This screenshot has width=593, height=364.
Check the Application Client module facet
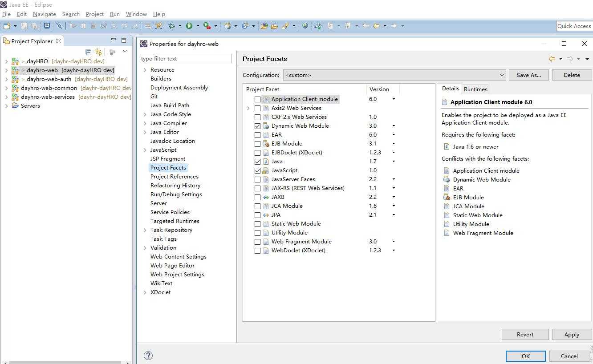pos(257,99)
